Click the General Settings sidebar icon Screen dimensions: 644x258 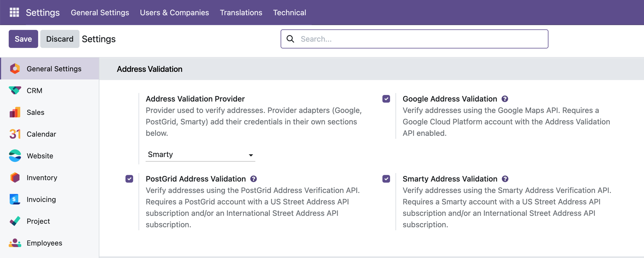coord(15,69)
